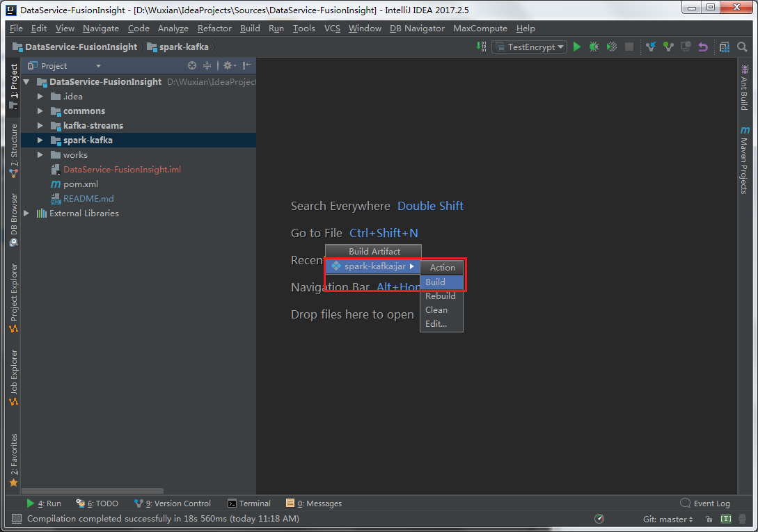Click the Show History clock icon

pos(686,47)
